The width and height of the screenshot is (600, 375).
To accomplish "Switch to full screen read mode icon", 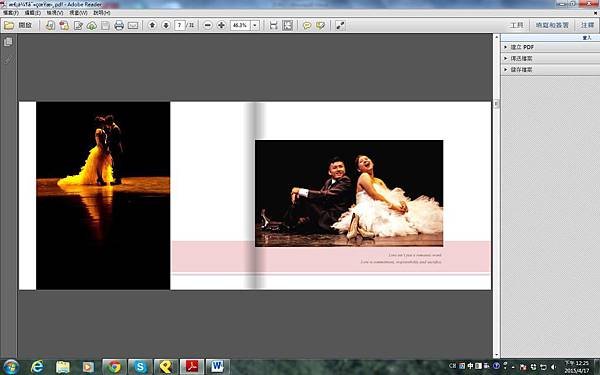I will click(340, 26).
